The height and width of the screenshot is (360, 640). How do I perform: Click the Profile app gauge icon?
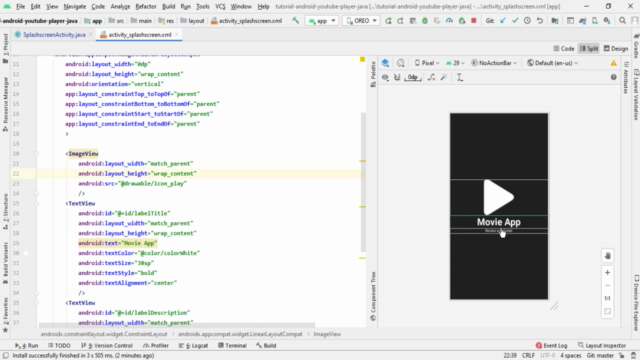[449, 20]
